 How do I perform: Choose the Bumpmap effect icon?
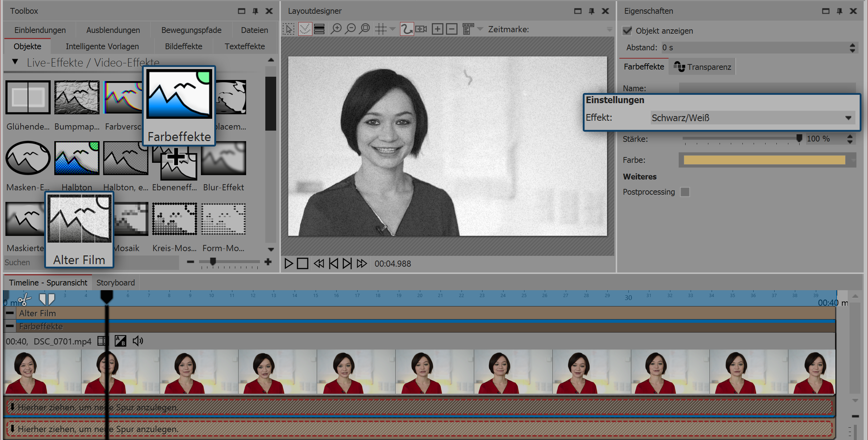[77, 97]
